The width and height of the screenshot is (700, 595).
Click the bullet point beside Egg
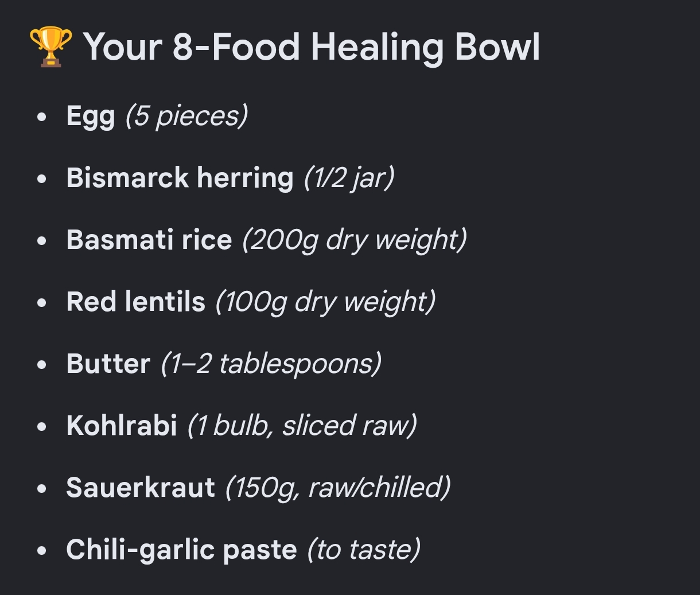coord(41,117)
